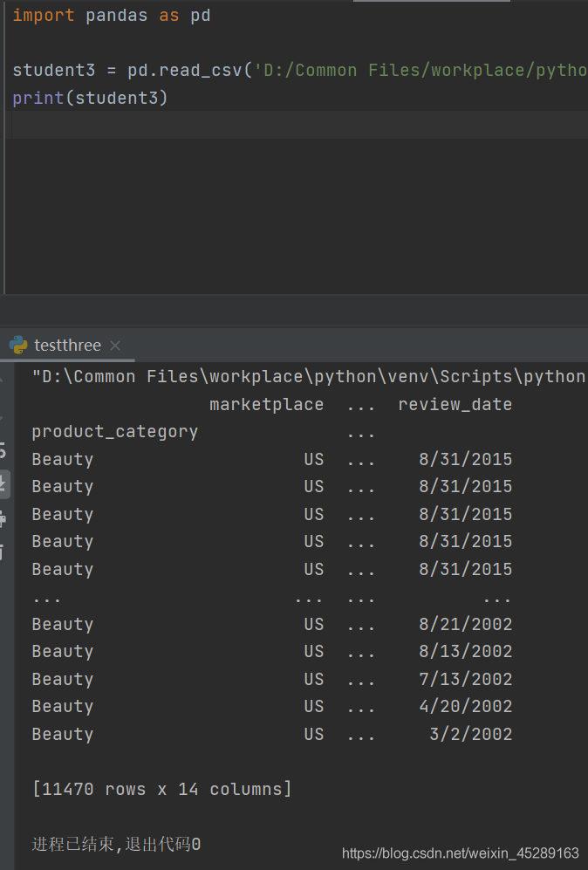This screenshot has height=870, width=588.
Task: Click the '[11470 rows x 14 columns]' summary
Action: tap(161, 790)
